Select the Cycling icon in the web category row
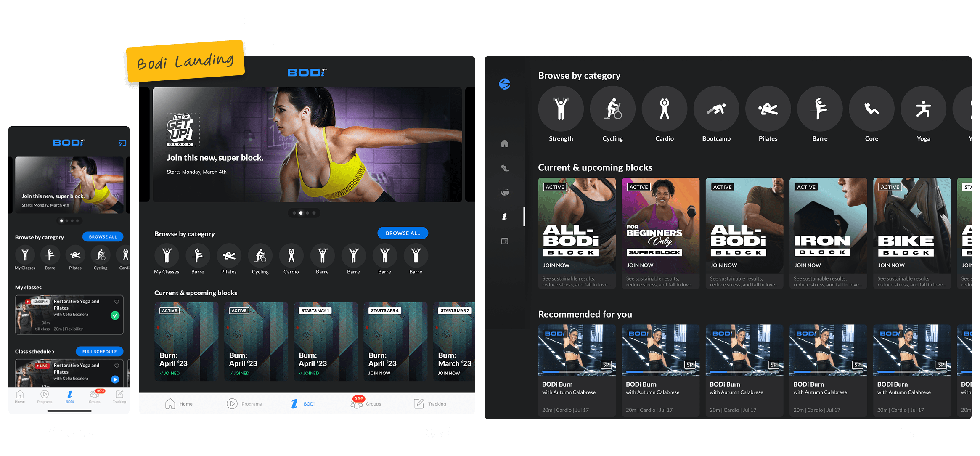The height and width of the screenshot is (456, 980). click(260, 255)
